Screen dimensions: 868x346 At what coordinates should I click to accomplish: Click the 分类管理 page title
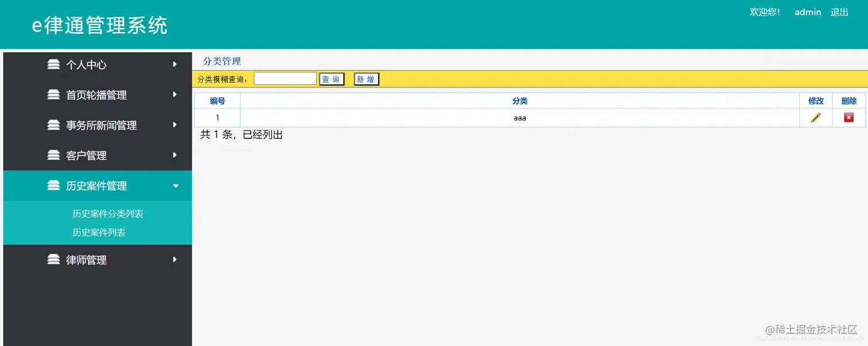222,61
